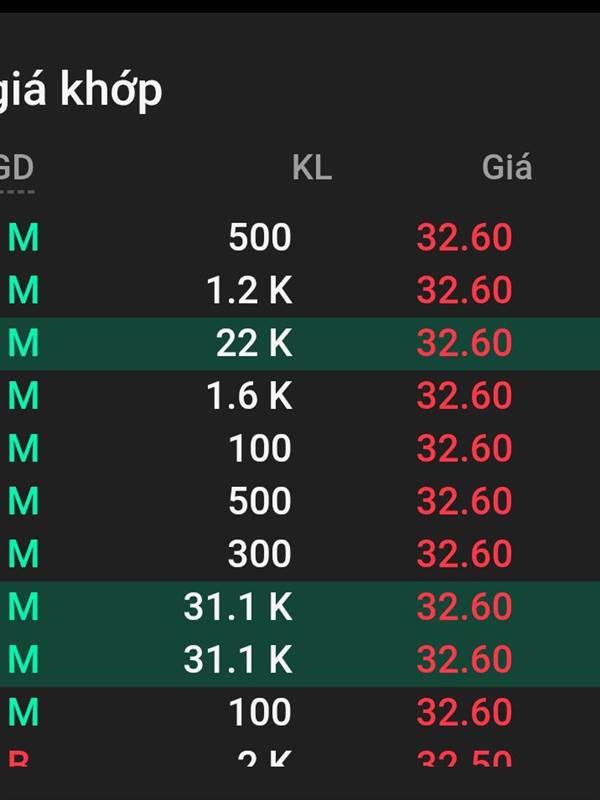Tap the 32.60 price in the 1.2 K row

464,290
